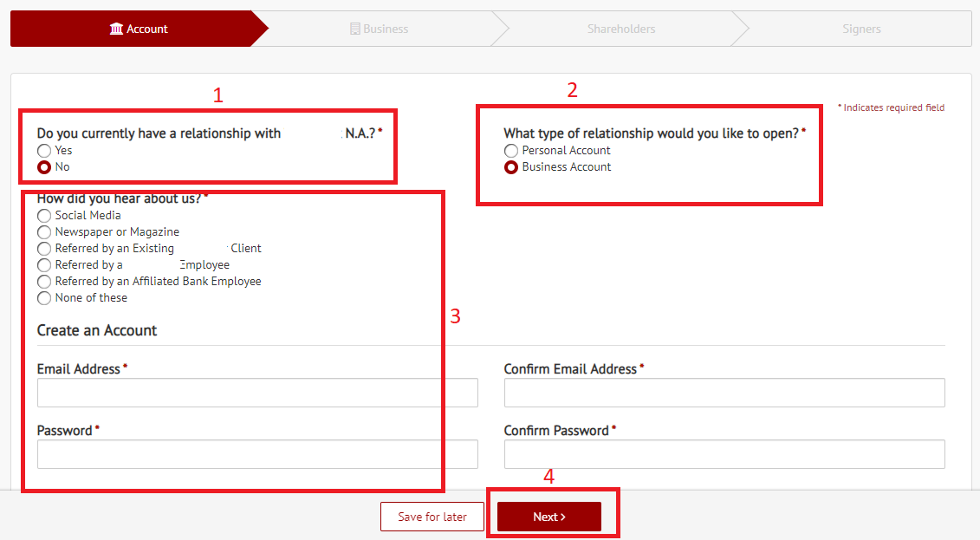This screenshot has height=540, width=980.
Task: Select No for current relationship question
Action: [44, 166]
